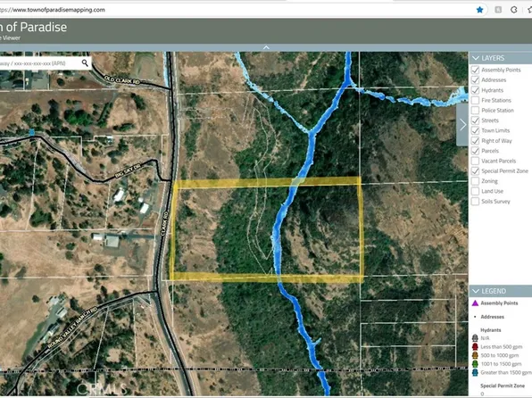
Task: Click the Old Clark Rd street label
Action: (x=121, y=79)
